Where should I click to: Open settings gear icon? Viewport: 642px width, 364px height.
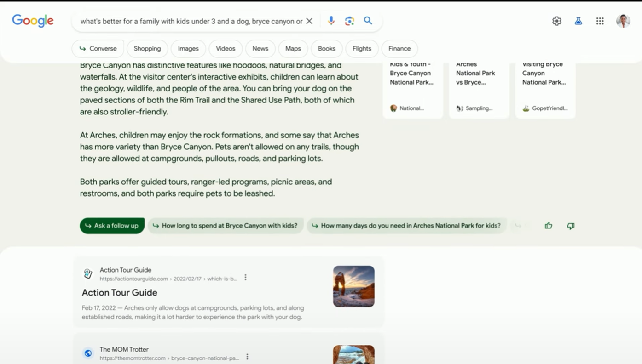(557, 21)
